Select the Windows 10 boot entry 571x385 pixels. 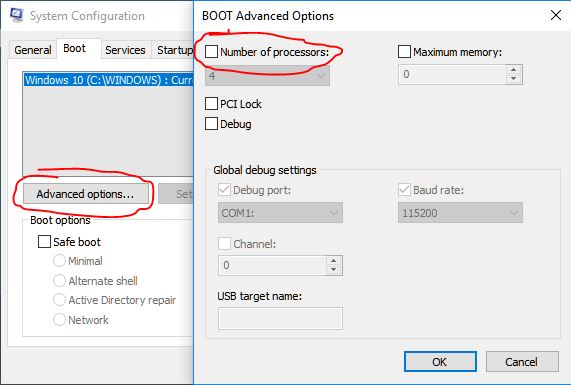tap(108, 80)
